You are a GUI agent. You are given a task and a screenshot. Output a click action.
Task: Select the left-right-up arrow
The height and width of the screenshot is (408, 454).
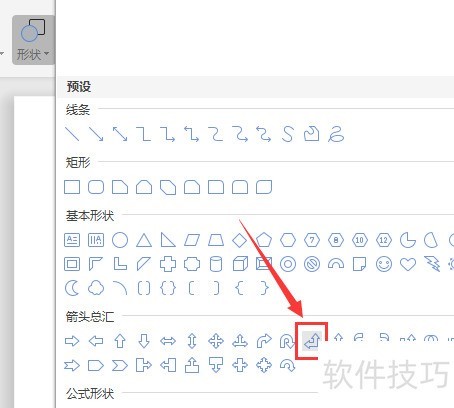[x=240, y=341]
